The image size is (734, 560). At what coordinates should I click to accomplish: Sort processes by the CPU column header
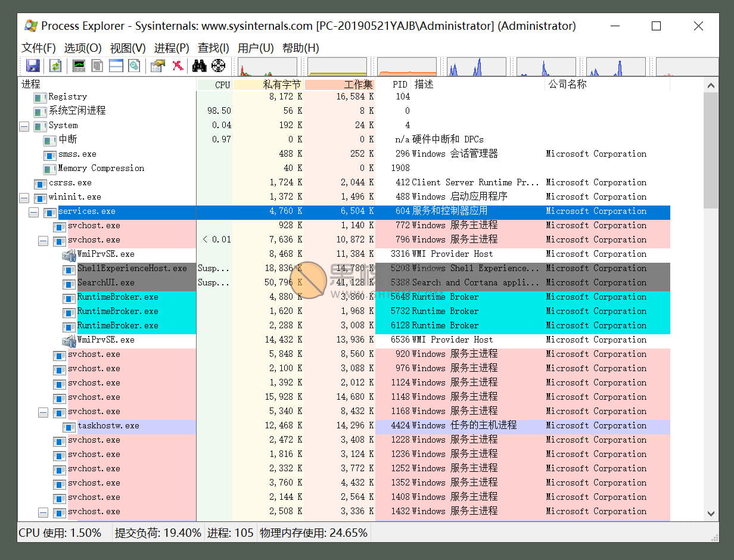pyautogui.click(x=220, y=84)
